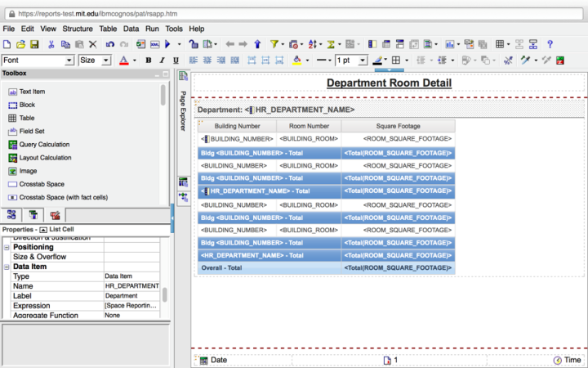Toggle Underline formatting

(x=176, y=61)
